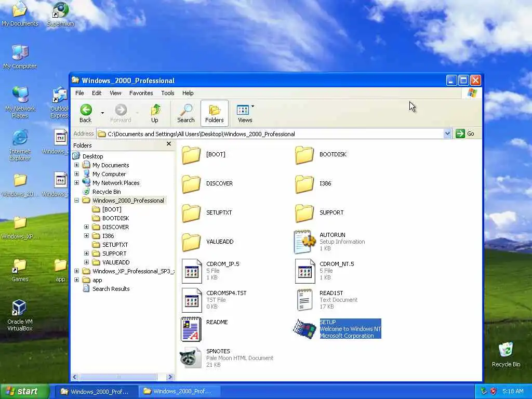Open the View menu
532x399 pixels.
tap(115, 93)
